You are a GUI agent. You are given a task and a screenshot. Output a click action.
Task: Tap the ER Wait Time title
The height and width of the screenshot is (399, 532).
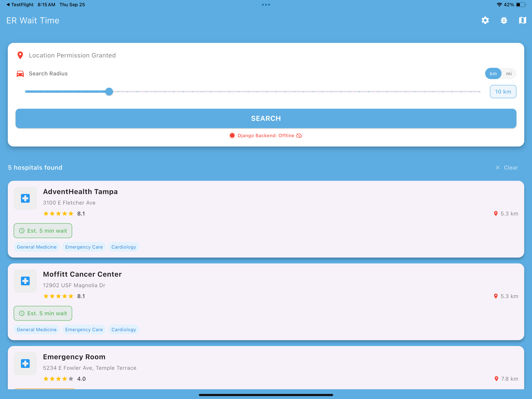(33, 20)
